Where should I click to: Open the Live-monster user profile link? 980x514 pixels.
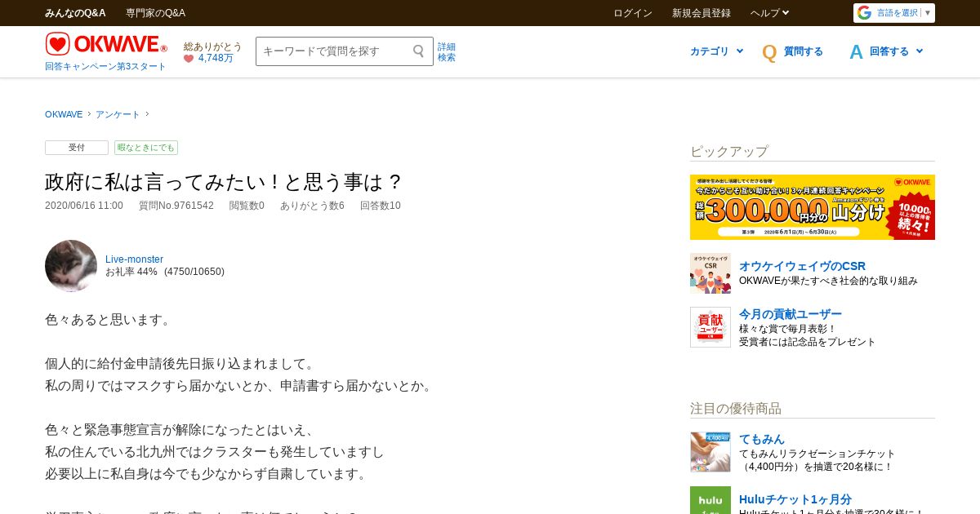pyautogui.click(x=134, y=259)
